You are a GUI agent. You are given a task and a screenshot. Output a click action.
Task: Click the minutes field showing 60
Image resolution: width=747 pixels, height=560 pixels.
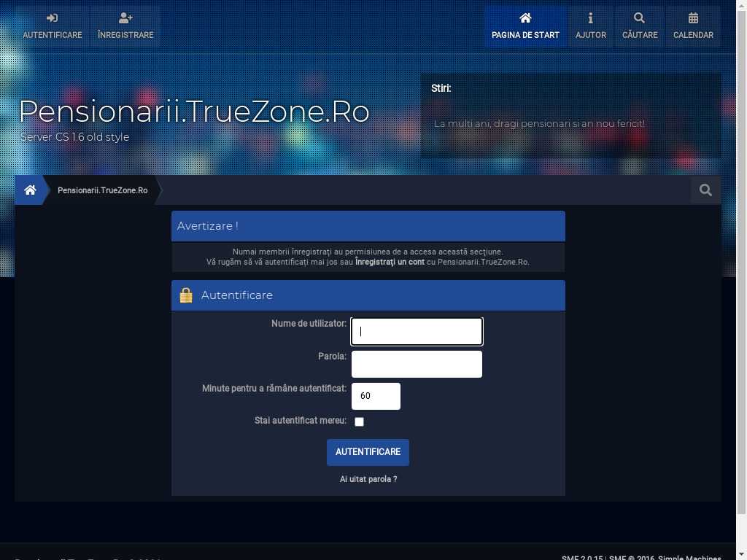coord(376,396)
